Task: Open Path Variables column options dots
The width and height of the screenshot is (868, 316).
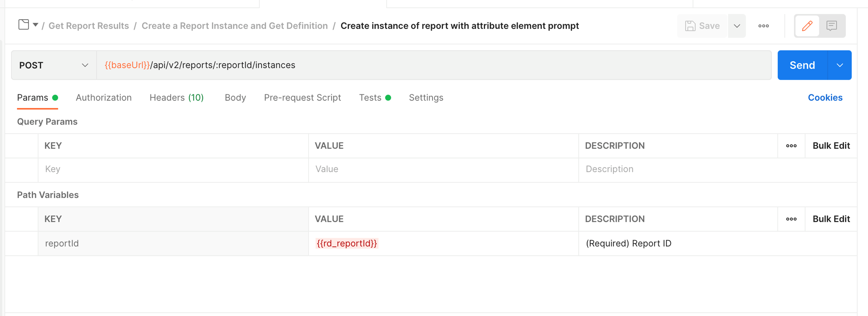Action: (791, 219)
